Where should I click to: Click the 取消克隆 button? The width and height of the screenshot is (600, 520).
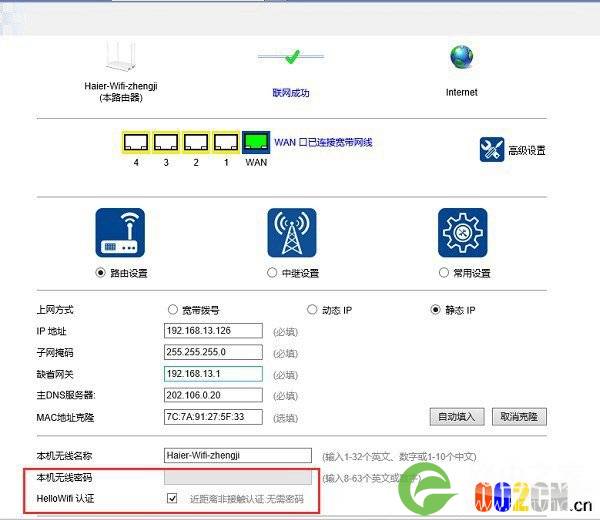519,417
